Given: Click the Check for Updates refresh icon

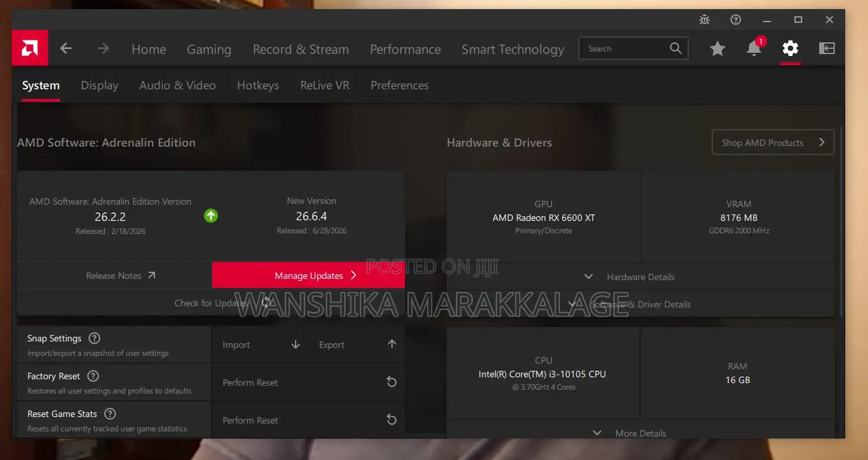Looking at the screenshot, I should click(267, 303).
